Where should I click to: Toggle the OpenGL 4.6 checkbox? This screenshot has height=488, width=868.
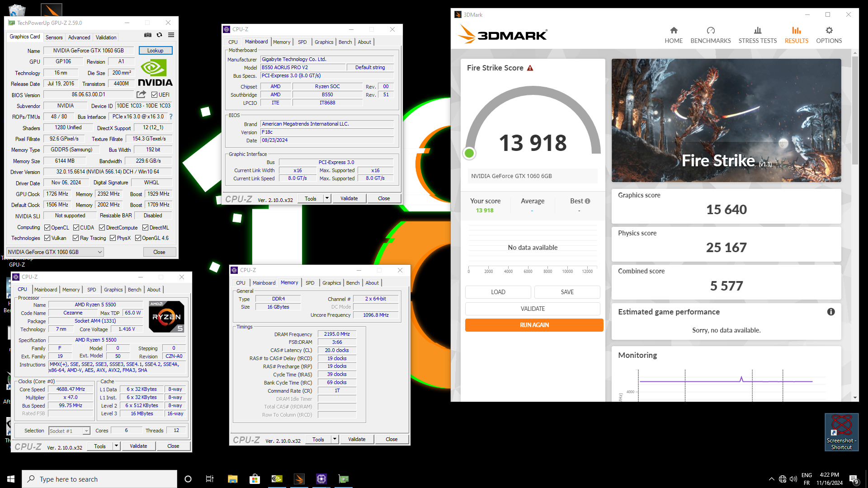(138, 238)
